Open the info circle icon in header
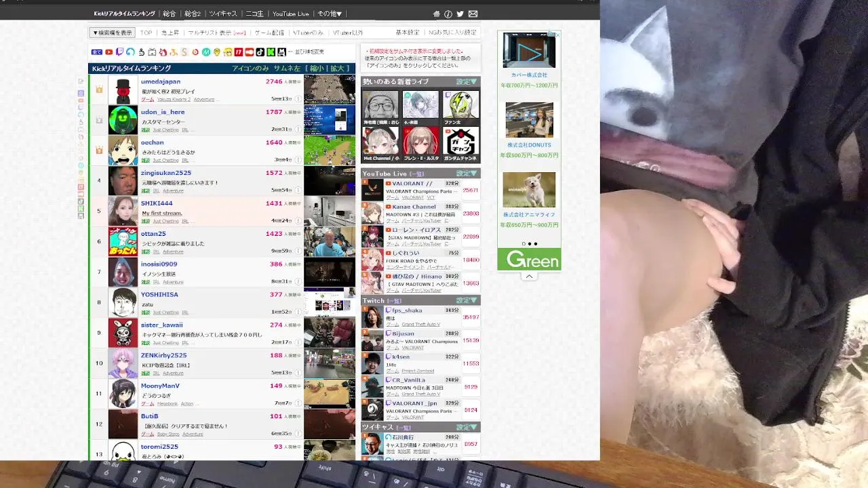The height and width of the screenshot is (488, 868). click(448, 14)
